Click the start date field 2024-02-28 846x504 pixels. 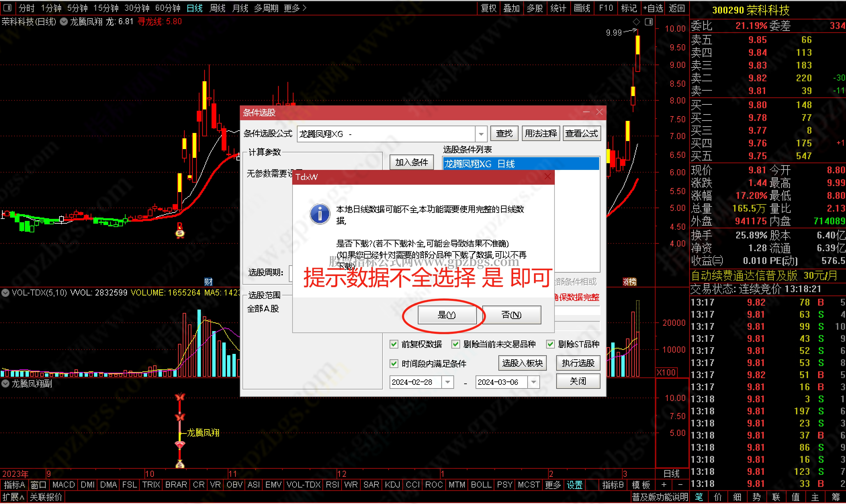(x=416, y=382)
